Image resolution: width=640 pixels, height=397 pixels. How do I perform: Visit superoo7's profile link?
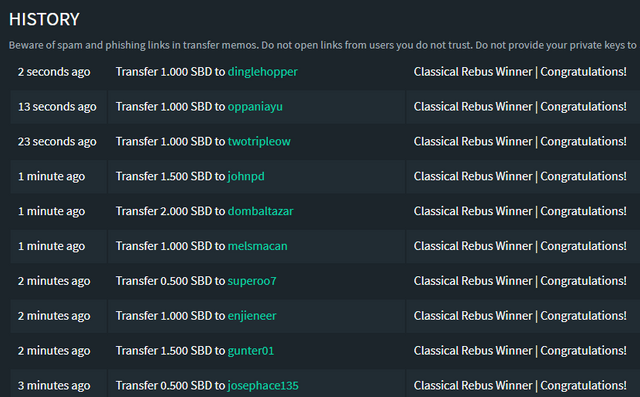pos(252,281)
